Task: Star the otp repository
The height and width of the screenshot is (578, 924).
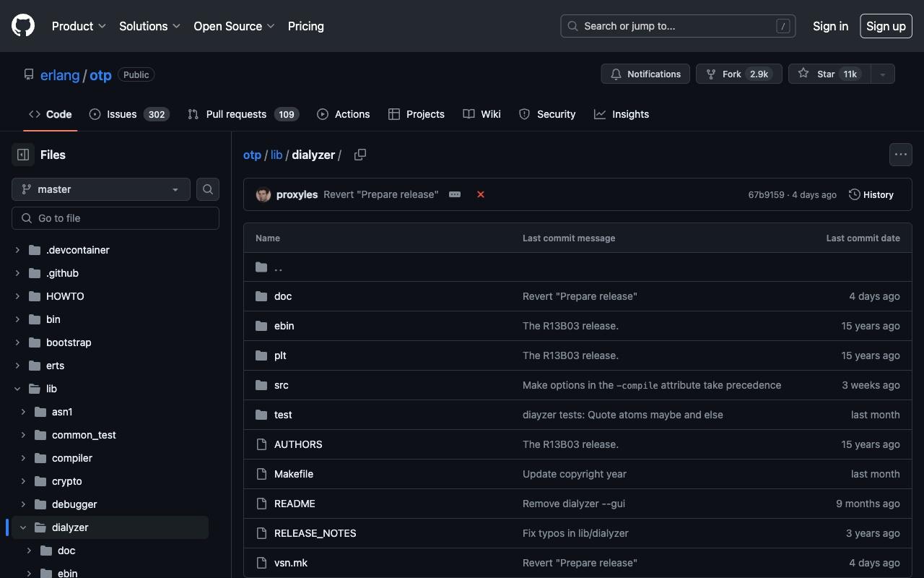Action: tap(829, 74)
